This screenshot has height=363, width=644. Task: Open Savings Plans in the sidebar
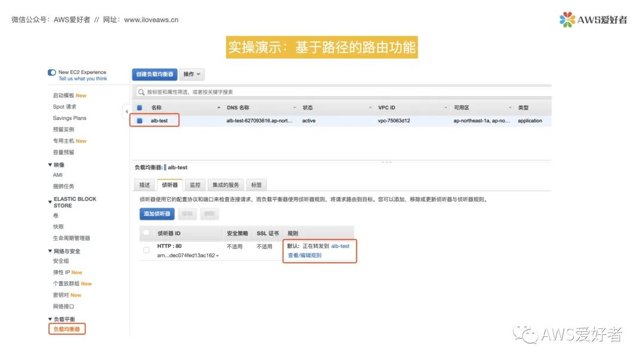(x=69, y=118)
